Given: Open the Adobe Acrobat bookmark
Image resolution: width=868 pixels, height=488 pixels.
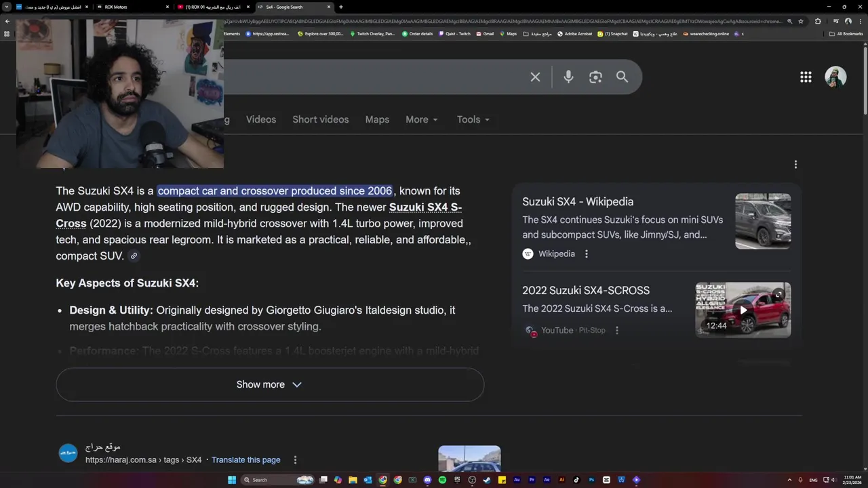Looking at the screenshot, I should click(574, 34).
